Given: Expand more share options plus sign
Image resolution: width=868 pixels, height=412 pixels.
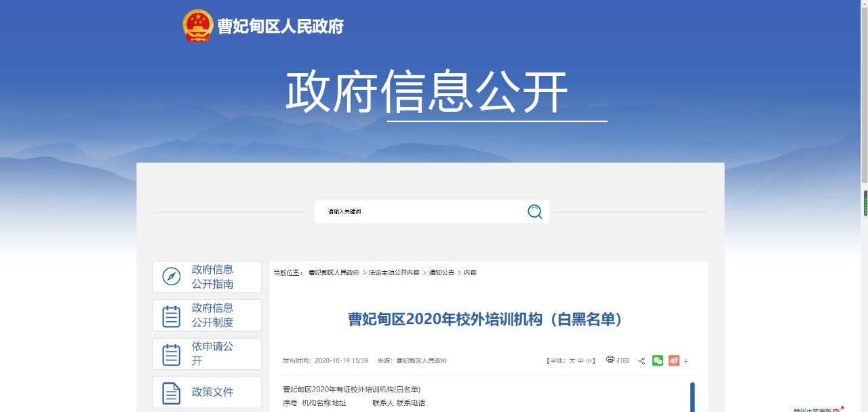Looking at the screenshot, I should point(686,361).
